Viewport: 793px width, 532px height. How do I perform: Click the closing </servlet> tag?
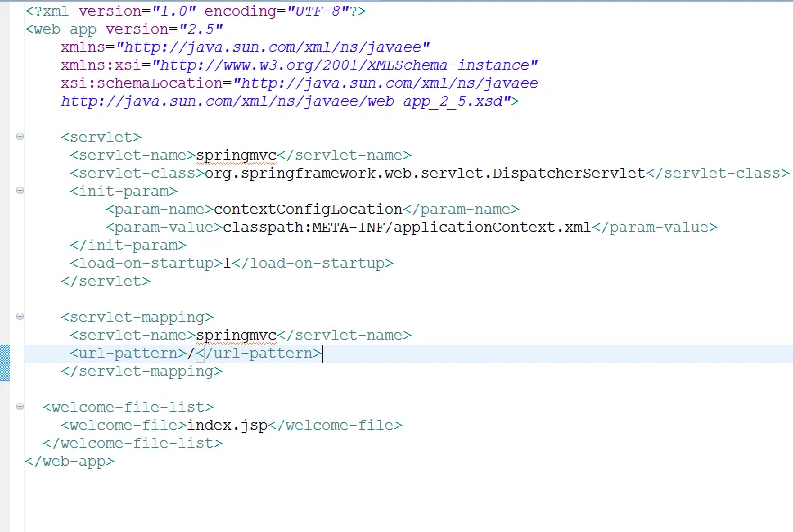coord(106,282)
